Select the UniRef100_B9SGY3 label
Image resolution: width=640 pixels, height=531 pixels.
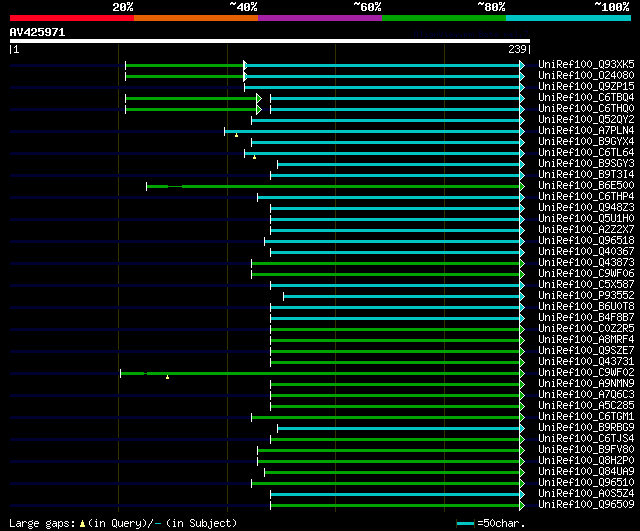(586, 164)
